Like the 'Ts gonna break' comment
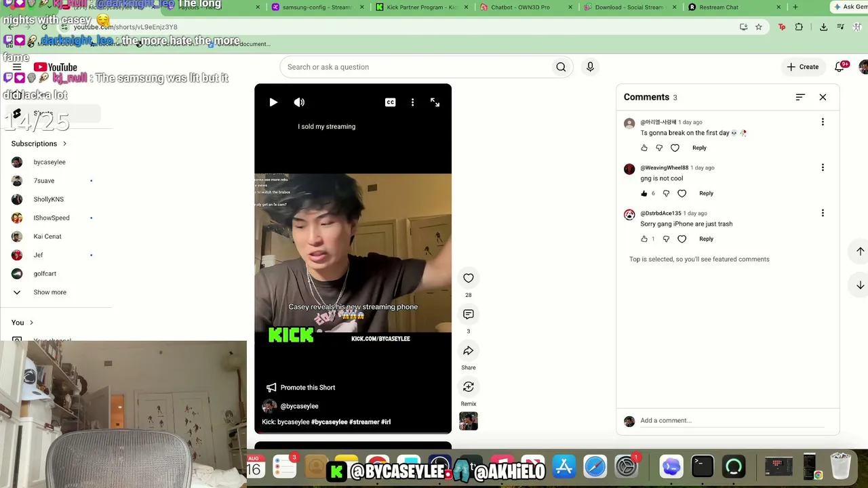Viewport: 868px width, 488px height. pyautogui.click(x=644, y=148)
